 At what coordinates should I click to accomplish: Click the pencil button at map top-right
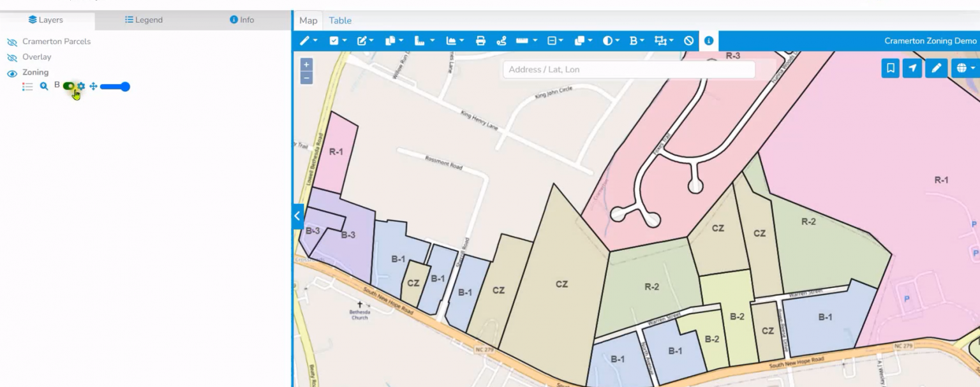pos(936,68)
